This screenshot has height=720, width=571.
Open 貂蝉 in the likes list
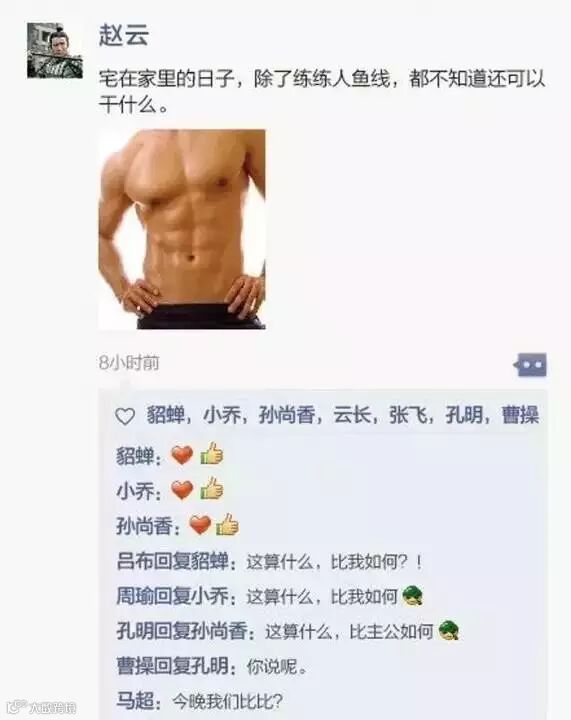[x=165, y=416]
